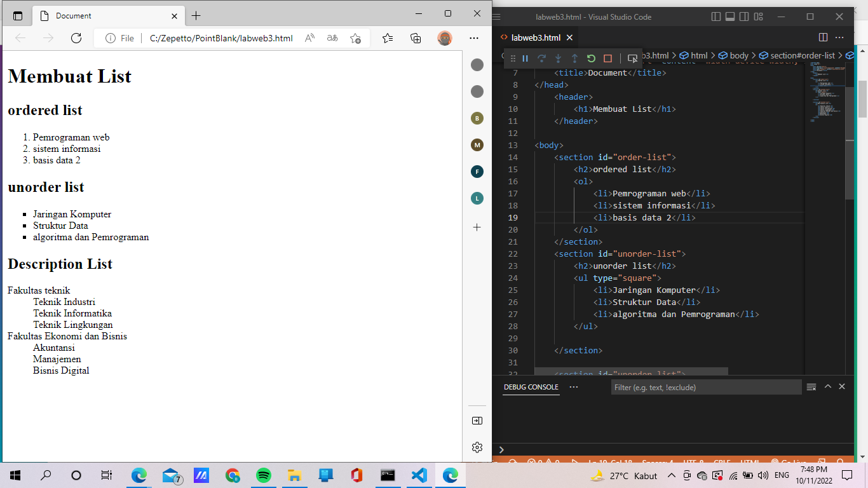The image size is (868, 488).
Task: Select the DEBUG CONSOLE panel tab
Action: click(531, 387)
